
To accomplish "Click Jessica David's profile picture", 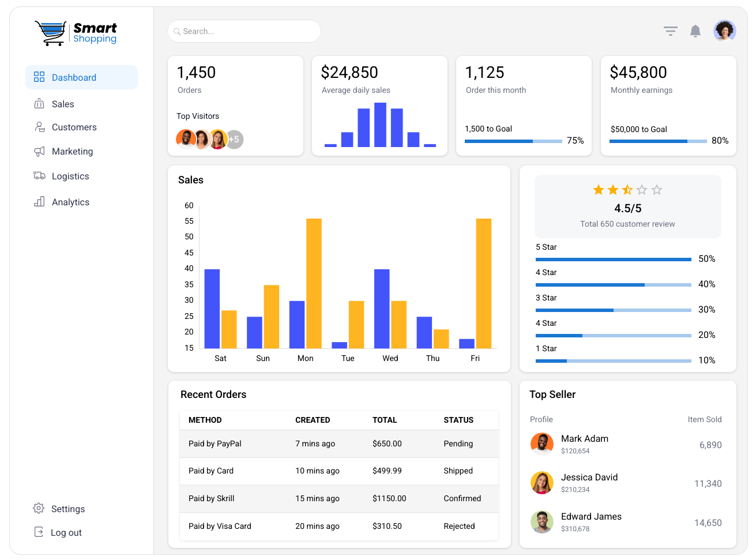I will pyautogui.click(x=542, y=483).
